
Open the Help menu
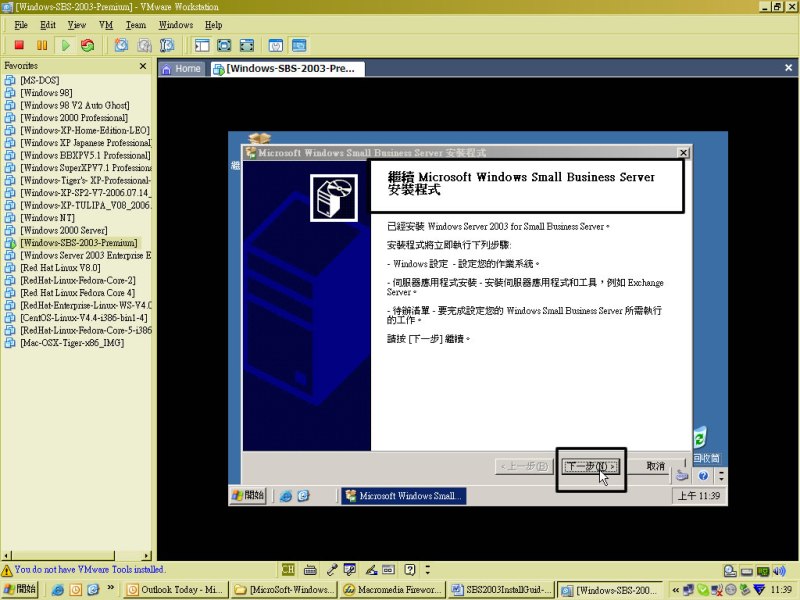(x=213, y=25)
